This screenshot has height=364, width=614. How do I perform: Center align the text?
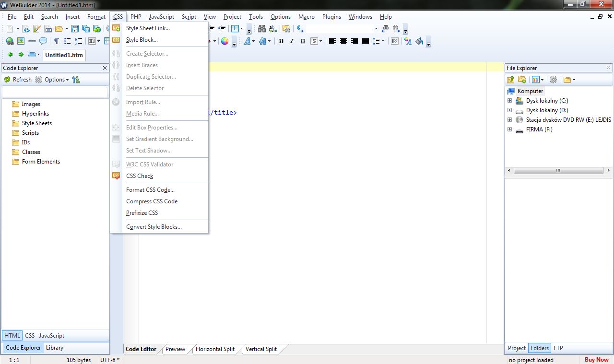pos(343,41)
